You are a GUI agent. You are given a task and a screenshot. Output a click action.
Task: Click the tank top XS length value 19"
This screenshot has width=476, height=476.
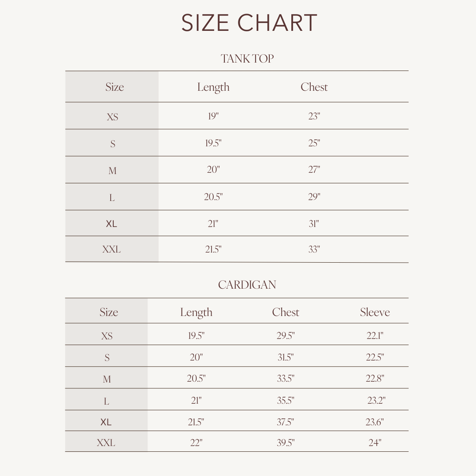[213, 116]
